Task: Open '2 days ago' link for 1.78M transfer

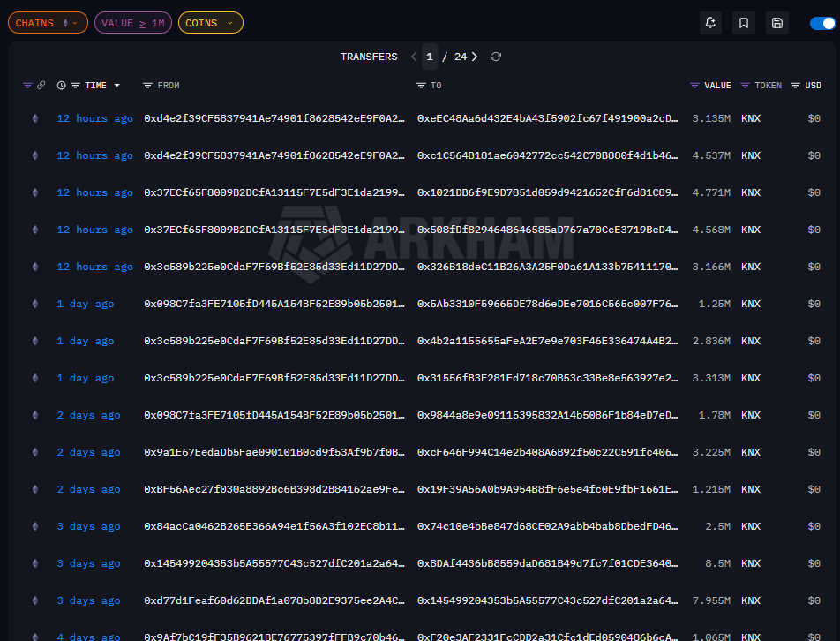Action: [x=88, y=415]
